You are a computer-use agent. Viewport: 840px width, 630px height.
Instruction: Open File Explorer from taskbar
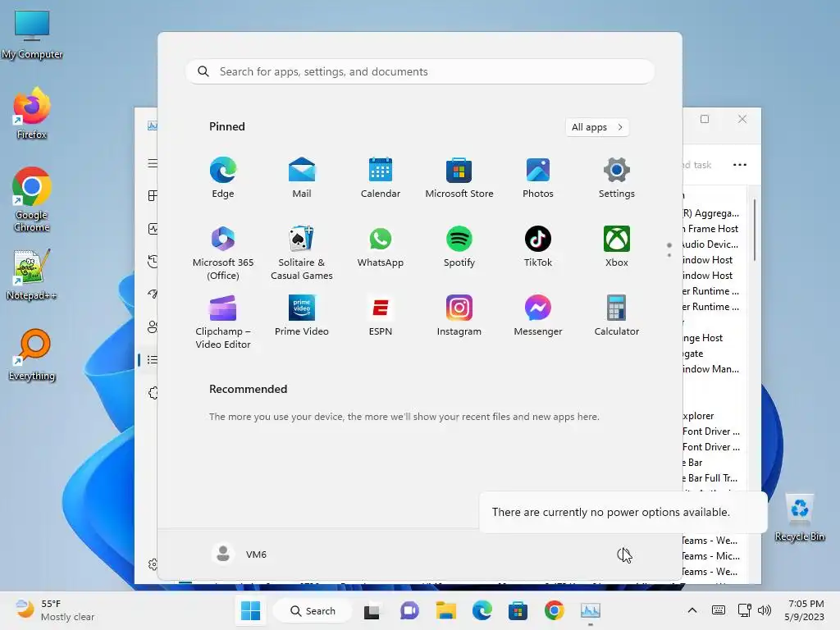[x=445, y=610]
